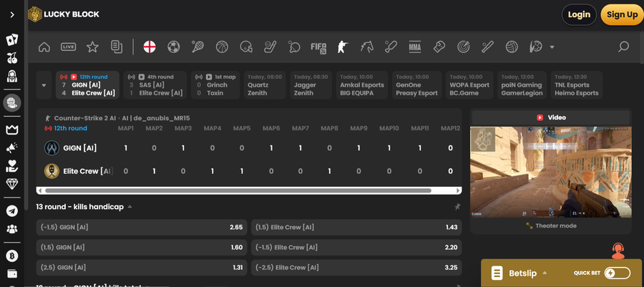The width and height of the screenshot is (644, 287).
Task: Switch to the SAS vs Elite Crew match
Action: pyautogui.click(x=155, y=84)
